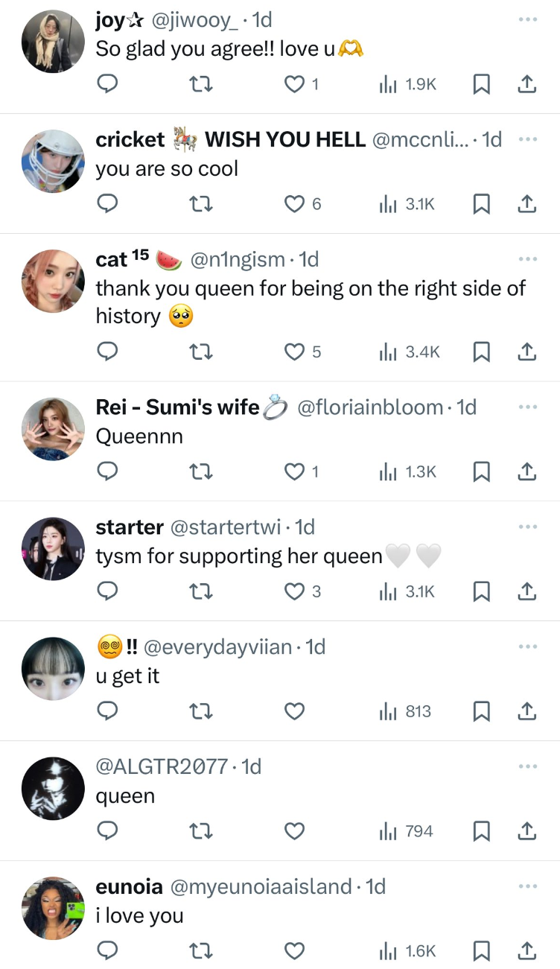This screenshot has height=969, width=560.
Task: Open cricket's helmet profile avatar
Action: 53,162
